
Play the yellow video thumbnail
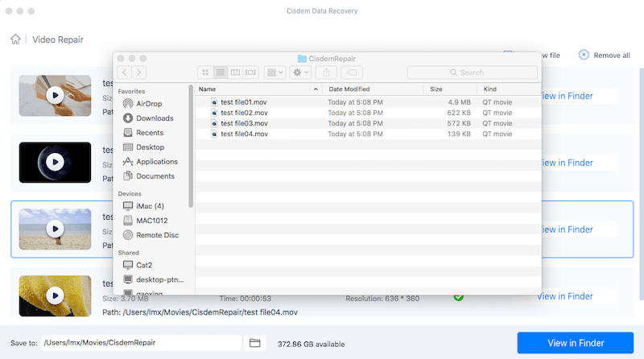coord(55,295)
